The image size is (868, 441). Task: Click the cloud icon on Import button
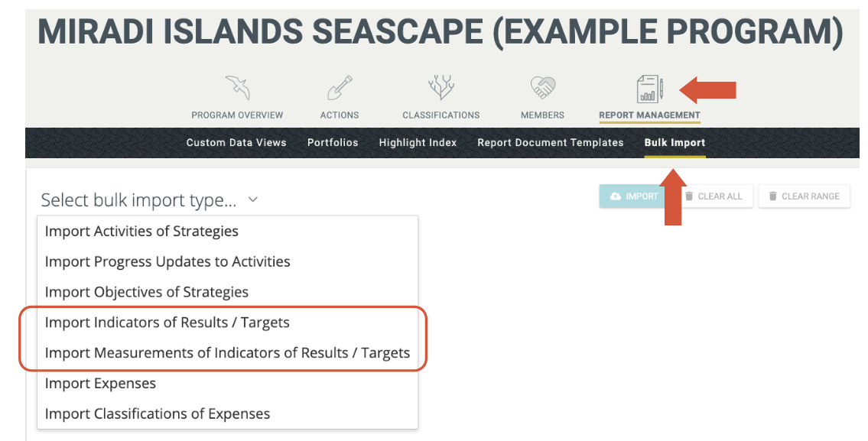click(x=616, y=196)
